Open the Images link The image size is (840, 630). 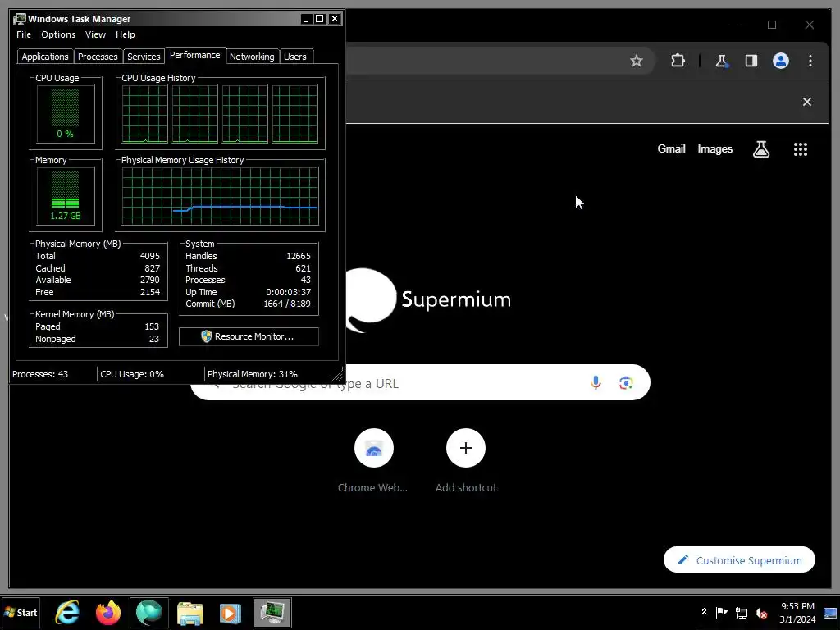tap(714, 149)
